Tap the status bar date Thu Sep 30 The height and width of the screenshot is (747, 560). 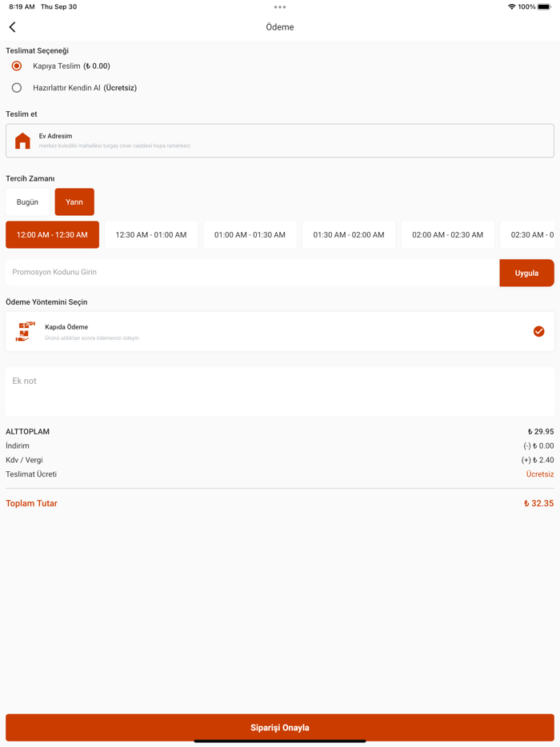[58, 6]
